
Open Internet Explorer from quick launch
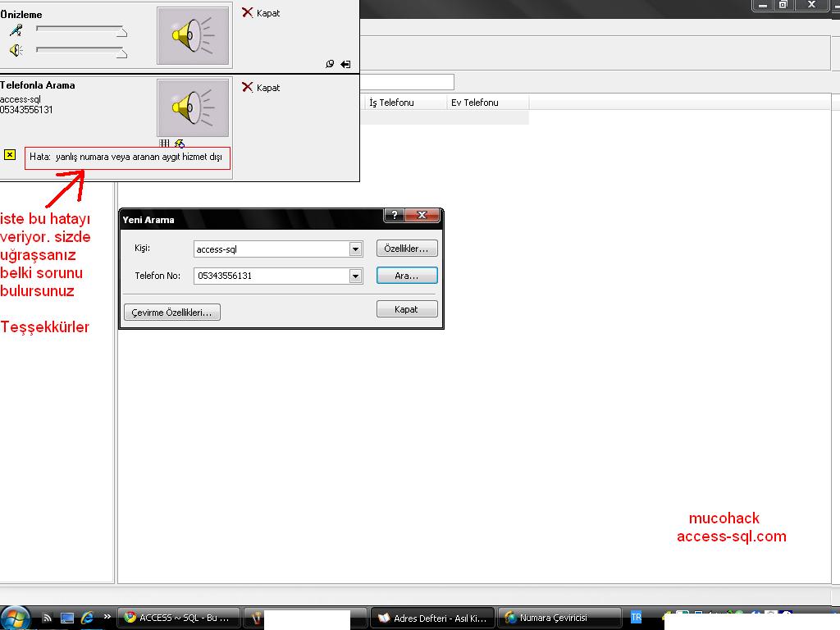coord(87,618)
